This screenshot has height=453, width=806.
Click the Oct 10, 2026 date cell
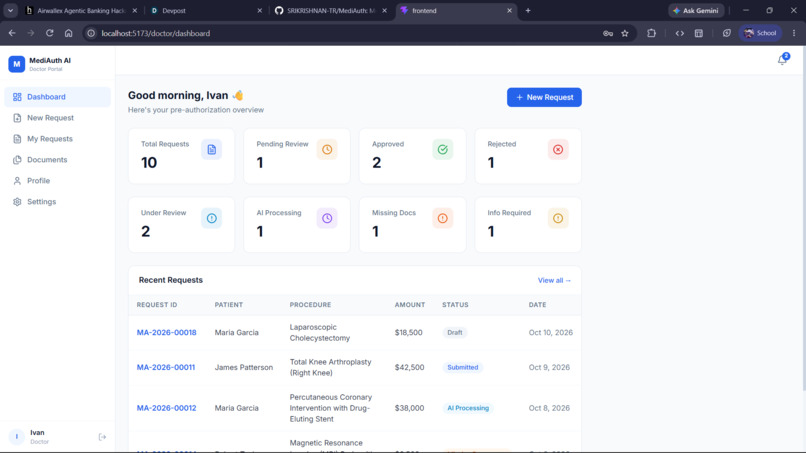pos(551,333)
